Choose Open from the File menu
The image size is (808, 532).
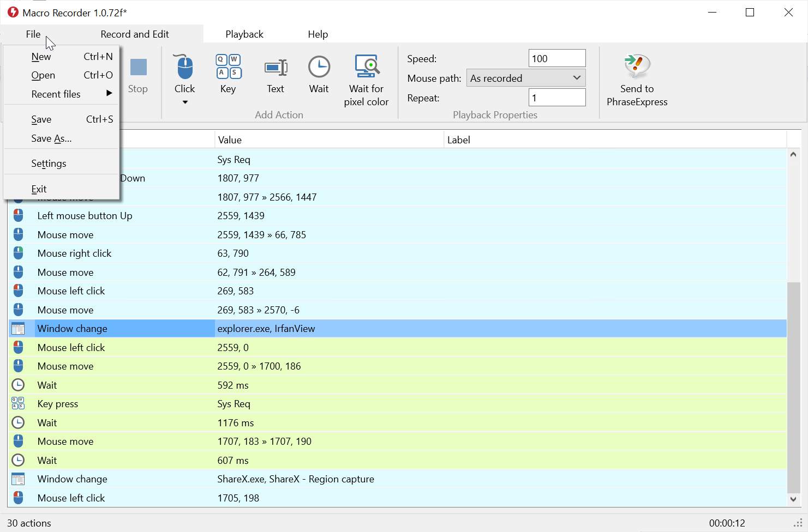(x=62, y=75)
